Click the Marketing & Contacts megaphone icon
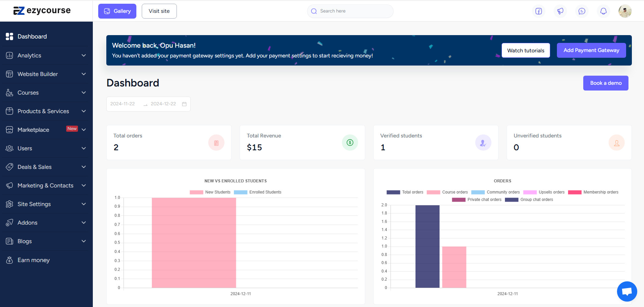The height and width of the screenshot is (307, 644). pyautogui.click(x=9, y=185)
